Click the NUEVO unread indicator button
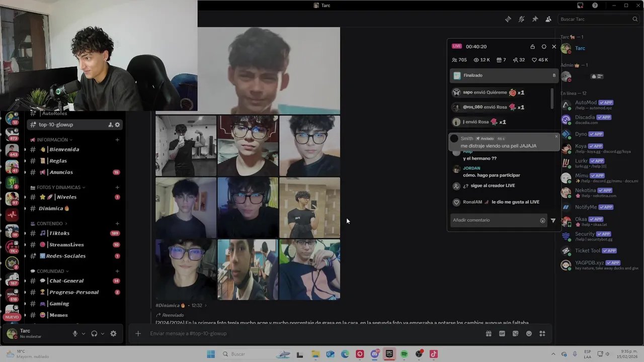 click(12, 317)
